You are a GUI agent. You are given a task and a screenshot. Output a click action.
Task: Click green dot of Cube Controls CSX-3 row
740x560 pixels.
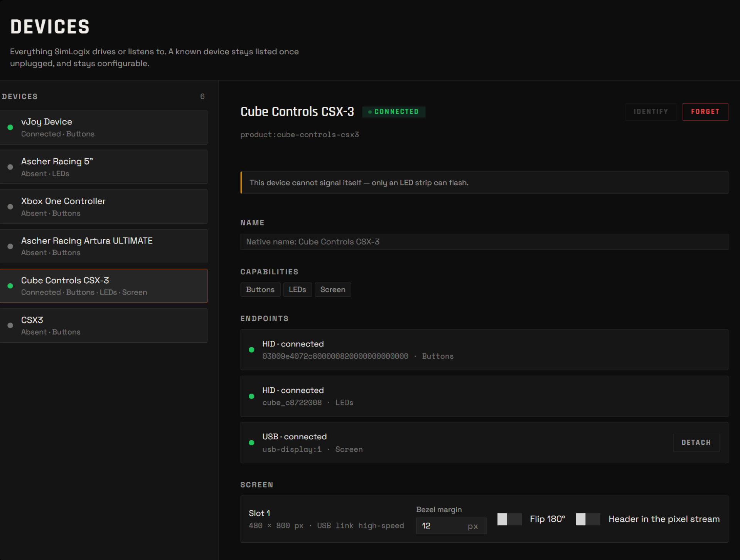coord(10,286)
